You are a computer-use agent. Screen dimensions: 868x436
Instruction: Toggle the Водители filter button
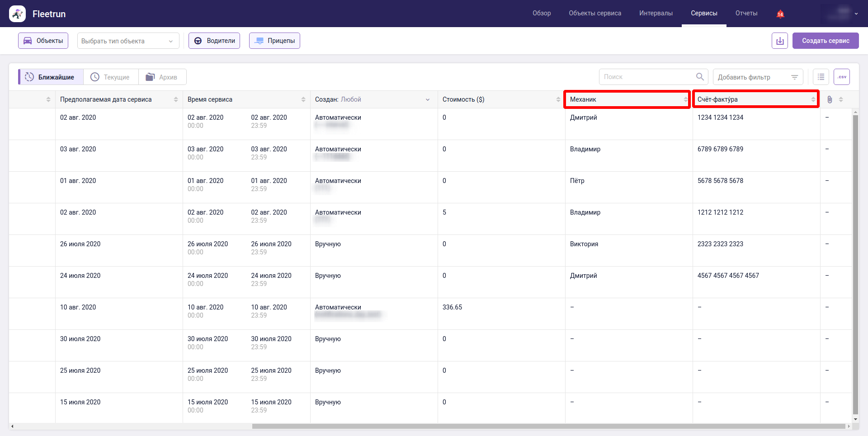point(214,41)
